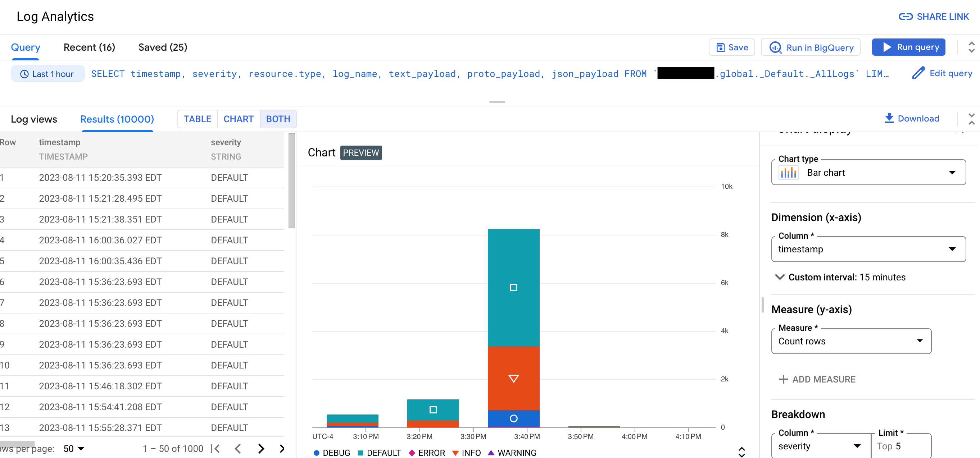Click the Edit query pencil icon
Screen dimensions: 980x458
917,74
